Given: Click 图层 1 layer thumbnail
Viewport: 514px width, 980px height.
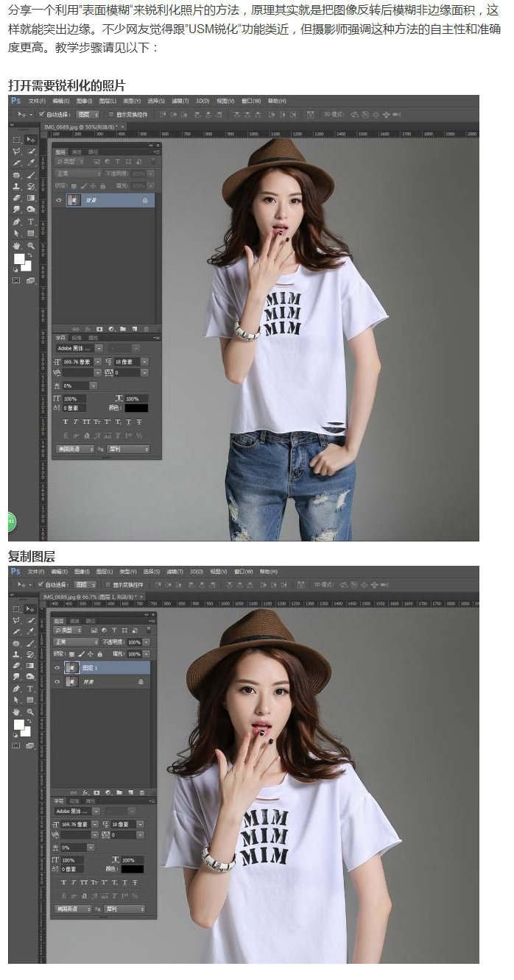Looking at the screenshot, I should [71, 668].
